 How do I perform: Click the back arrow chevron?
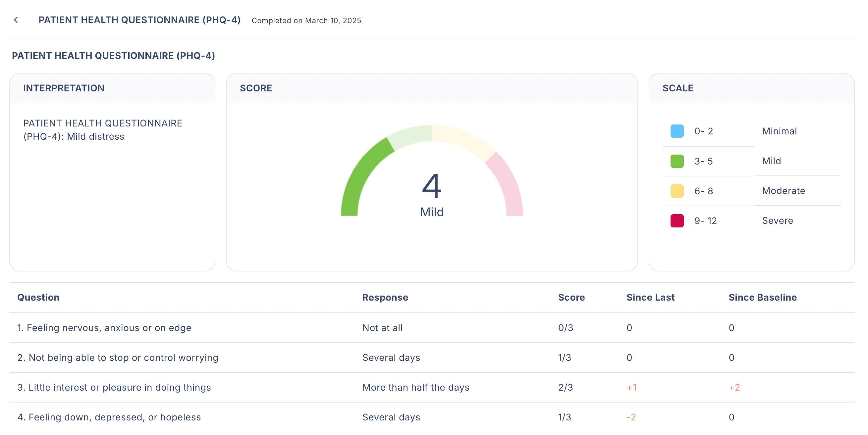coord(16,20)
